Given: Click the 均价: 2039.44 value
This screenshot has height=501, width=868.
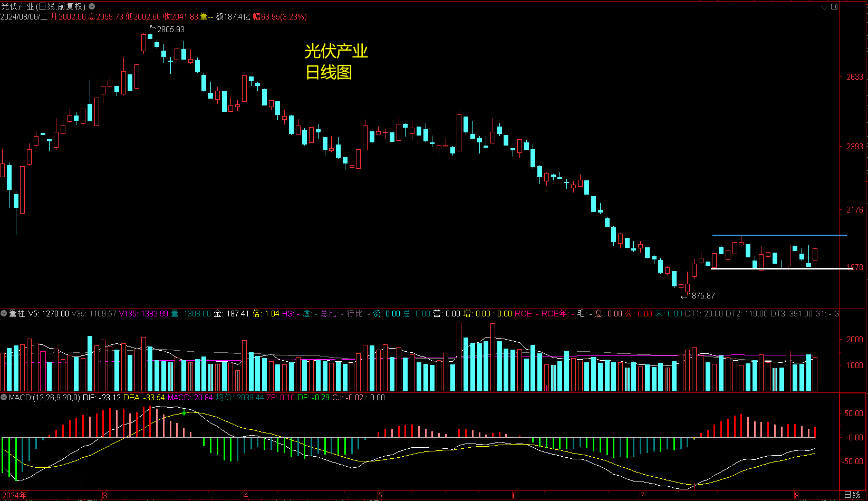Looking at the screenshot, I should coord(240,397).
